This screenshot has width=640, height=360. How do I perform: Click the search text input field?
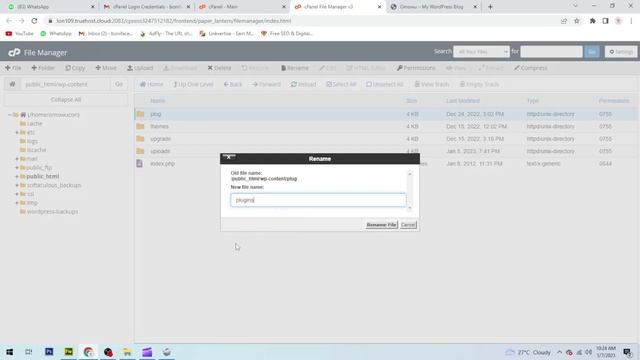pos(551,52)
